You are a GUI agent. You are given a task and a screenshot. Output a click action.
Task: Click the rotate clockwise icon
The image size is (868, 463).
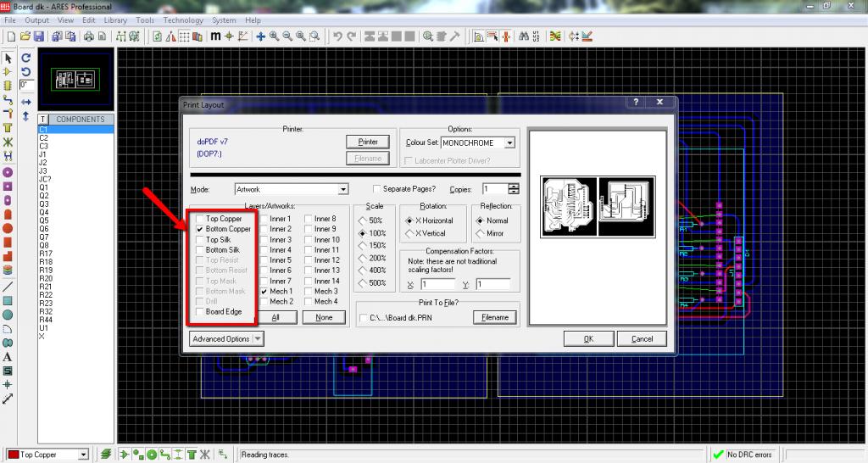point(26,59)
